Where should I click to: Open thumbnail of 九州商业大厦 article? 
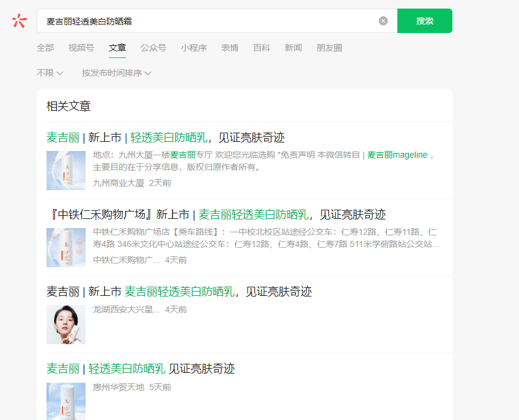[66, 171]
